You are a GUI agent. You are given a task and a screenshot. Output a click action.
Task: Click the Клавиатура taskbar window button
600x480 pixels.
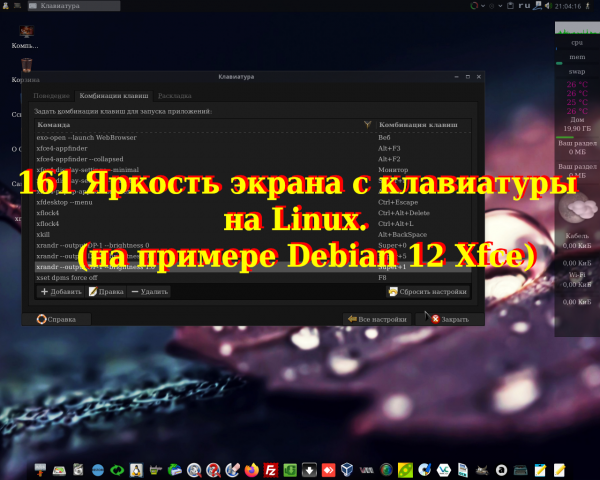point(74,6)
